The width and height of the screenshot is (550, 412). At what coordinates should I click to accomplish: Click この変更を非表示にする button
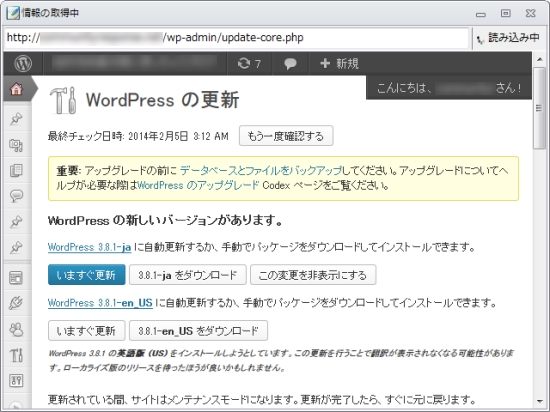pos(313,275)
